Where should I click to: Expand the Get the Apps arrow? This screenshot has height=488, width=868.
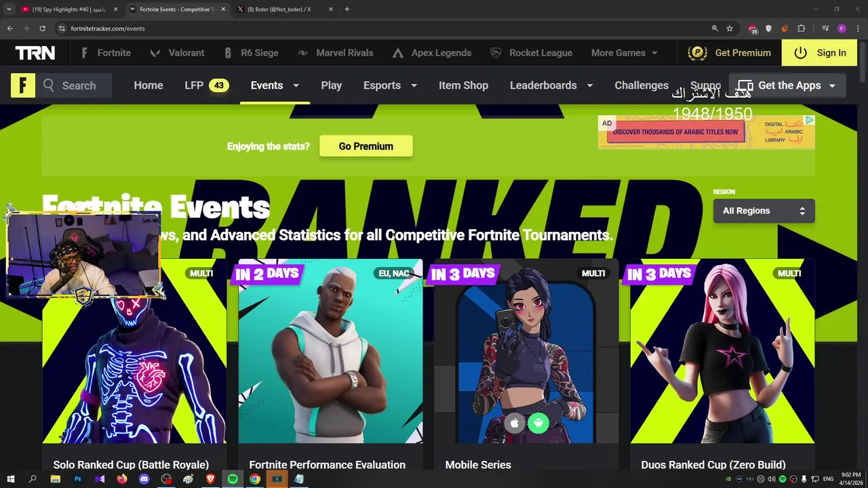pos(832,85)
